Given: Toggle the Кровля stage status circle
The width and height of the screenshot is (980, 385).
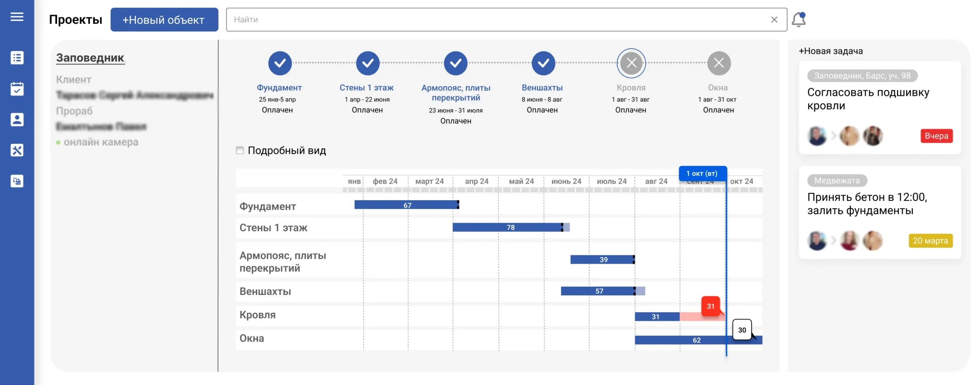Looking at the screenshot, I should tap(631, 63).
